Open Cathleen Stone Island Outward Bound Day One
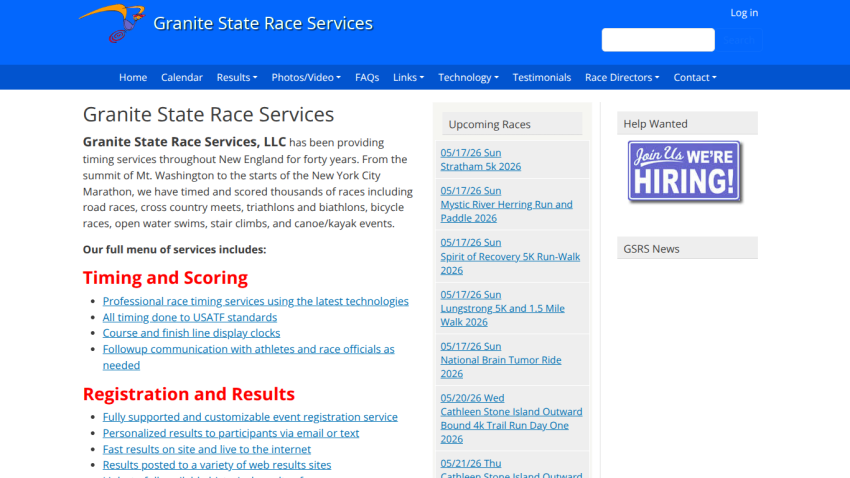This screenshot has height=478, width=850. [511, 425]
